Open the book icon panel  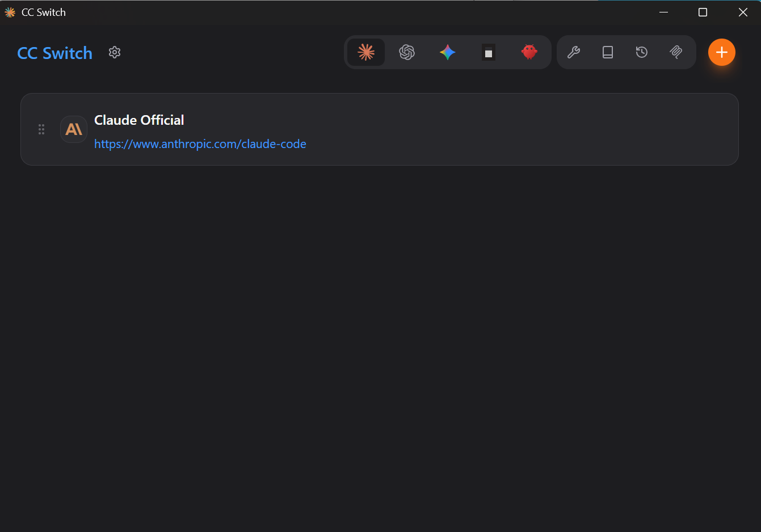[608, 52]
